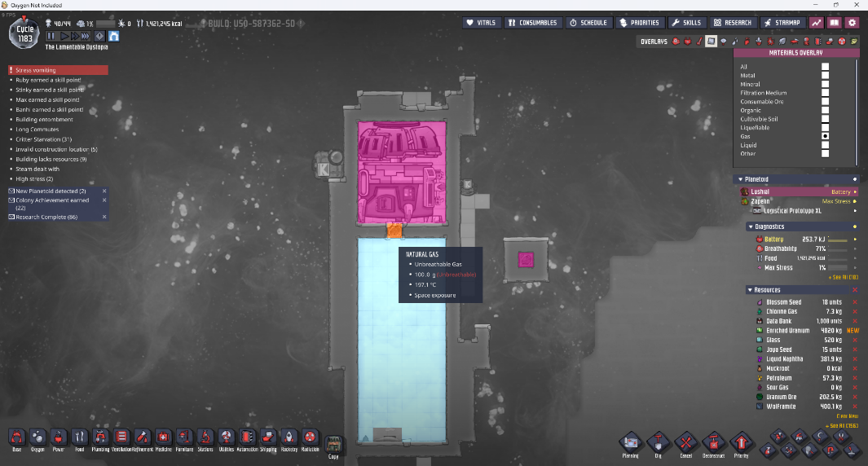Select the Dig tool

[659, 444]
